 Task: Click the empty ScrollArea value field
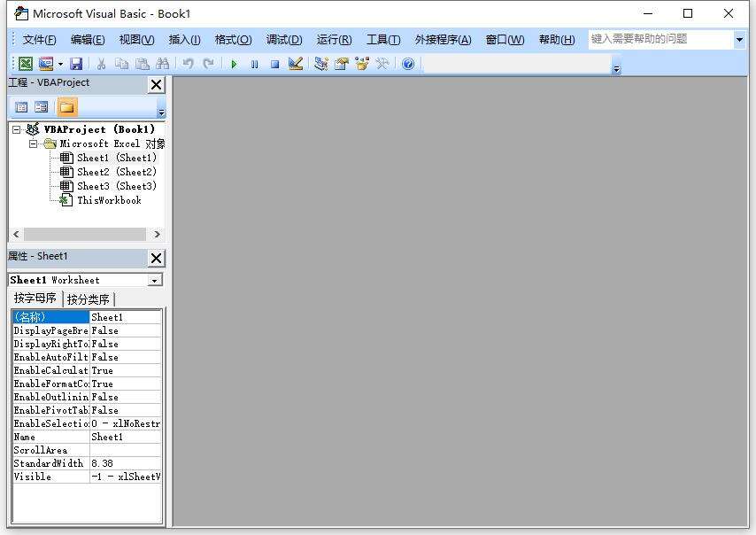coord(126,450)
